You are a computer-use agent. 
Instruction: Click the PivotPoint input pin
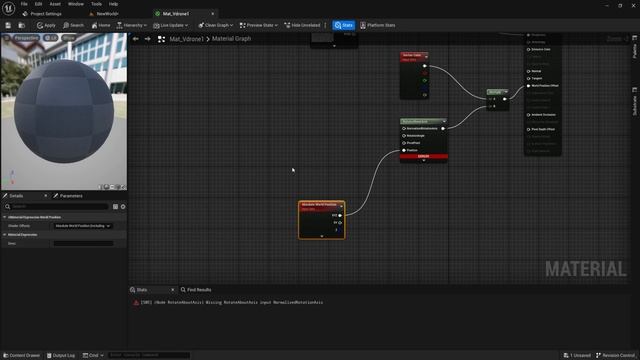coord(404,143)
